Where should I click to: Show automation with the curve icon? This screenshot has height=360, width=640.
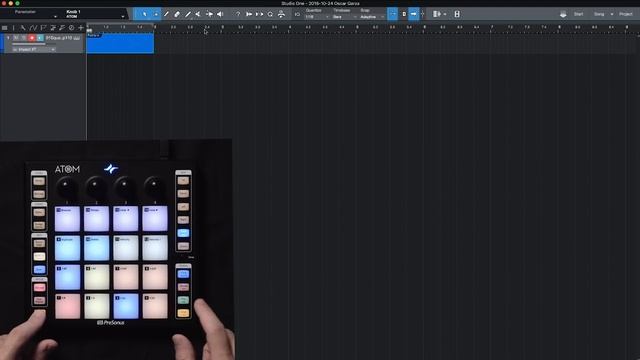pos(33,28)
